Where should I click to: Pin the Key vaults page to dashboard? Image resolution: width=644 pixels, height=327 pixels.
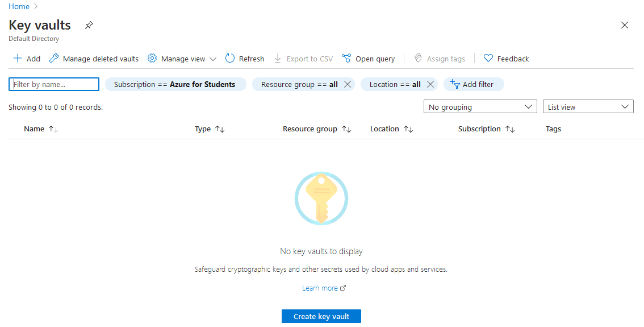(89, 26)
